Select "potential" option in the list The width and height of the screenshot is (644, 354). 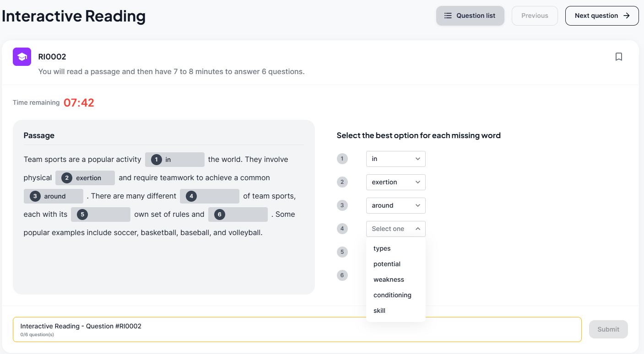[x=387, y=264]
